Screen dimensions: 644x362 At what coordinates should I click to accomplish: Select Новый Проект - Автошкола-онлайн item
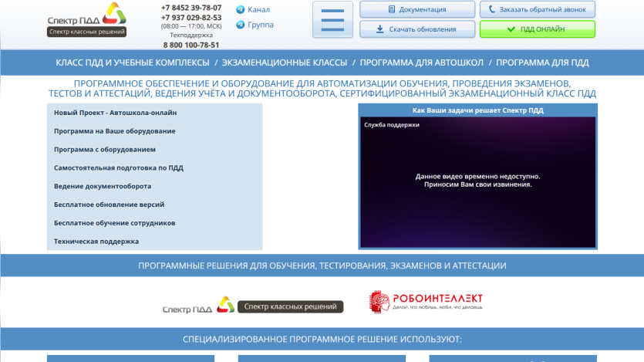[x=116, y=113]
